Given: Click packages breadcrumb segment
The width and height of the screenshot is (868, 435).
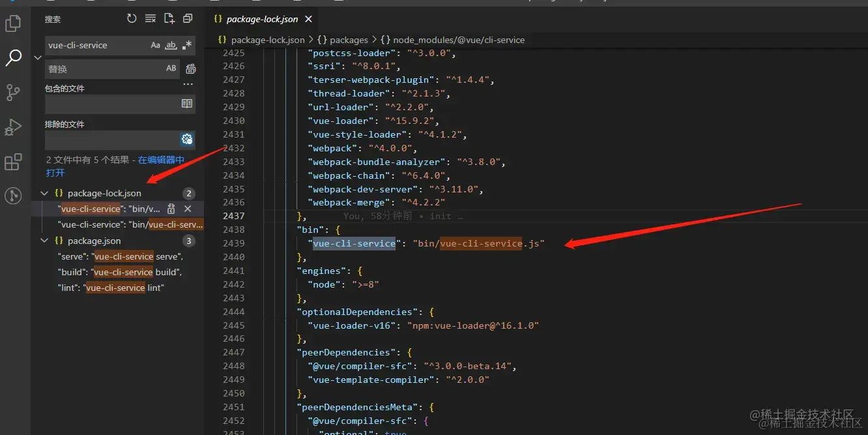Looking at the screenshot, I should pyautogui.click(x=349, y=40).
